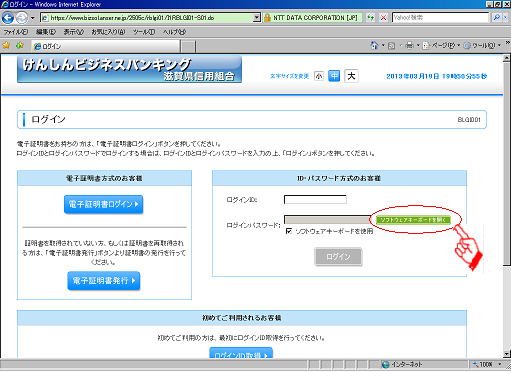Click the 電子証明書ログイン button
Image resolution: width=511 pixels, height=372 pixels.
[103, 204]
